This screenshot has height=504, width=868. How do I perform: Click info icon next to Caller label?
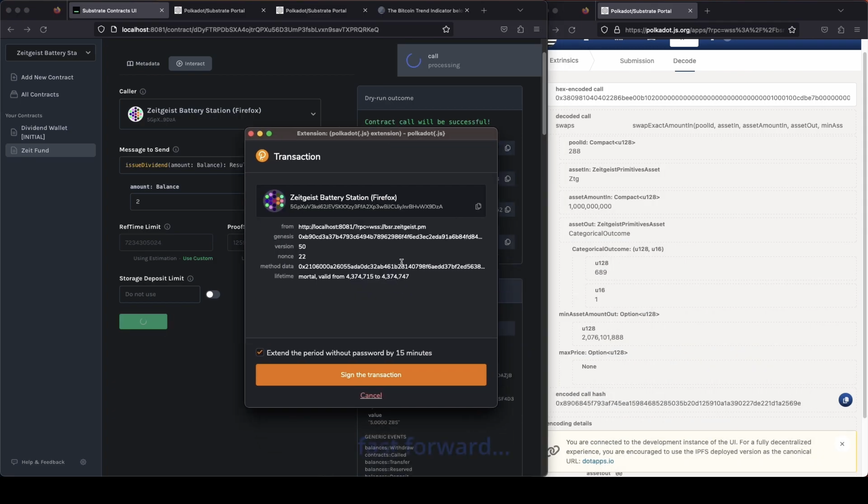(x=143, y=91)
